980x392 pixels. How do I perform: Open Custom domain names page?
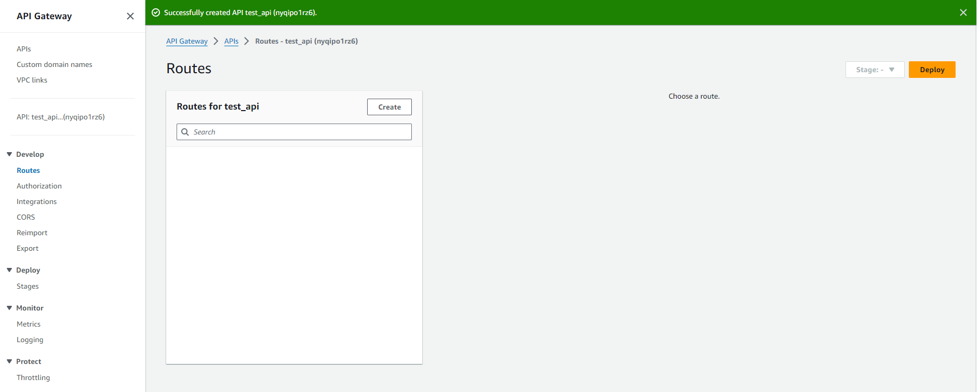pyautogui.click(x=55, y=64)
